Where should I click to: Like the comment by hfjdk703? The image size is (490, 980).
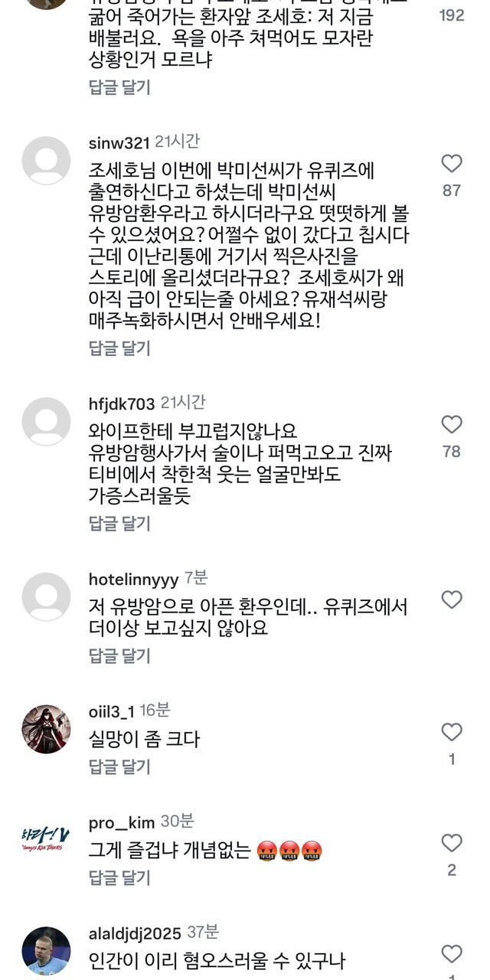point(452,424)
